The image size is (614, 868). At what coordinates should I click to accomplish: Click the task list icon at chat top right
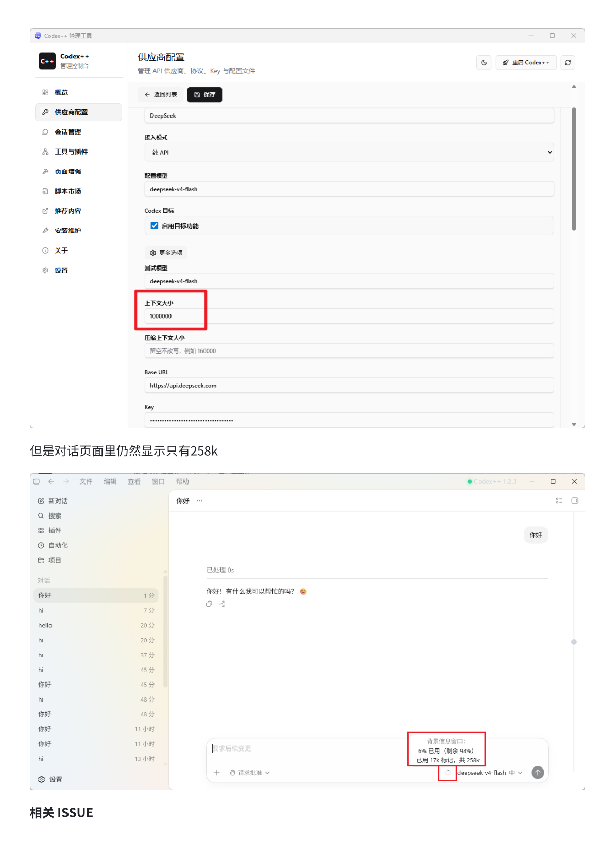[x=559, y=500]
